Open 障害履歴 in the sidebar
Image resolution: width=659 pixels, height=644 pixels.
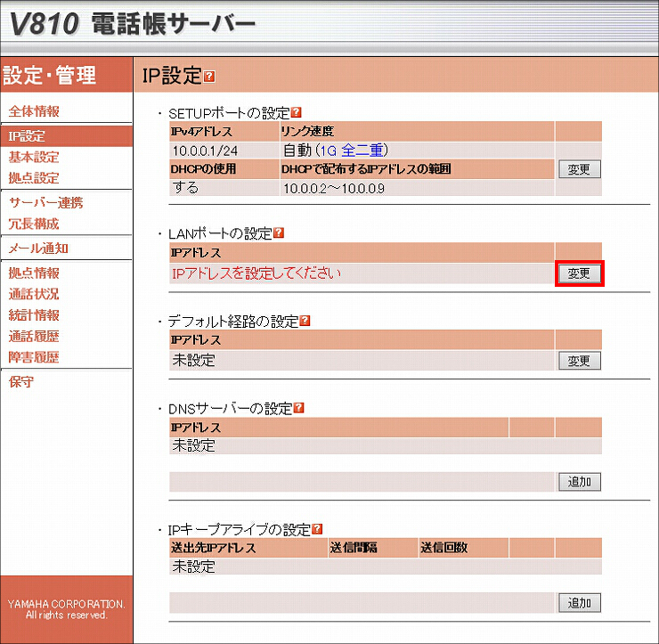[34, 357]
